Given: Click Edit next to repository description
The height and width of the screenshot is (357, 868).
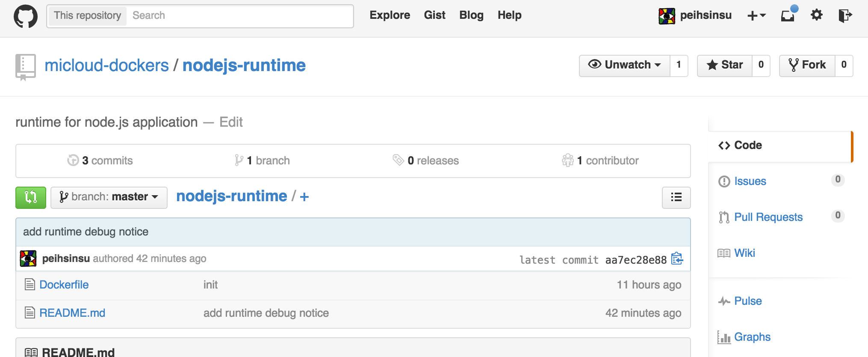Looking at the screenshot, I should 231,122.
